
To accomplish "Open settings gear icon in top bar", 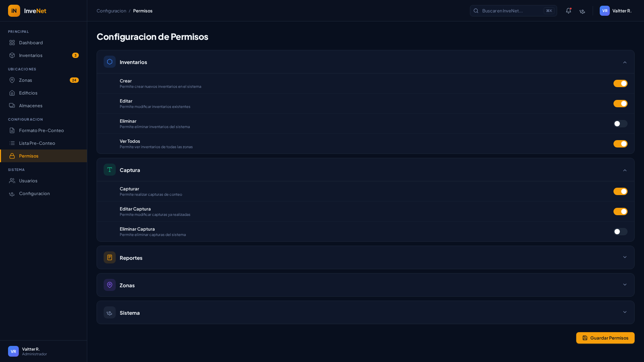I will click(582, 11).
